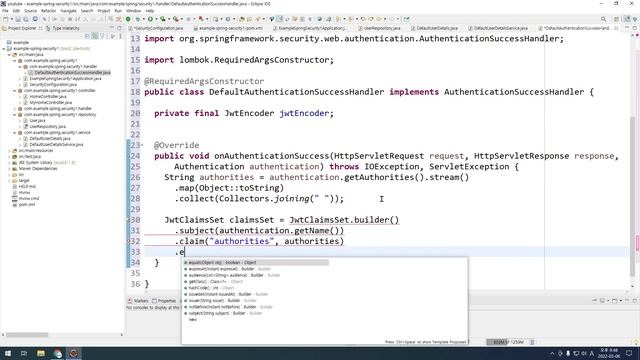Open Chrome from the taskbar
The height and width of the screenshot is (360, 640).
pos(58,353)
